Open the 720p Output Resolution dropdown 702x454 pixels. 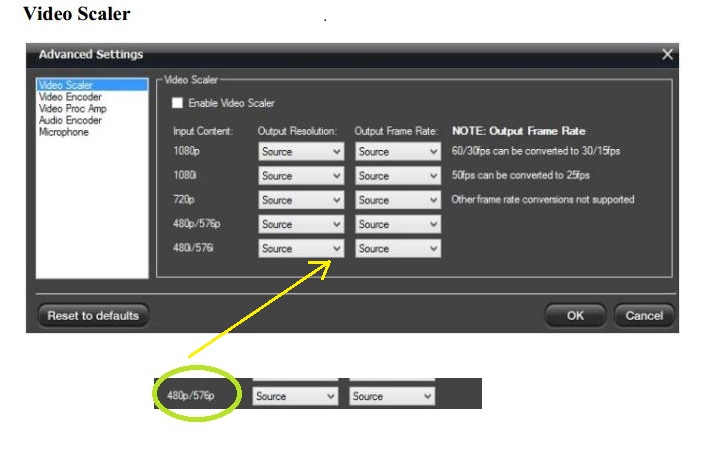(301, 200)
